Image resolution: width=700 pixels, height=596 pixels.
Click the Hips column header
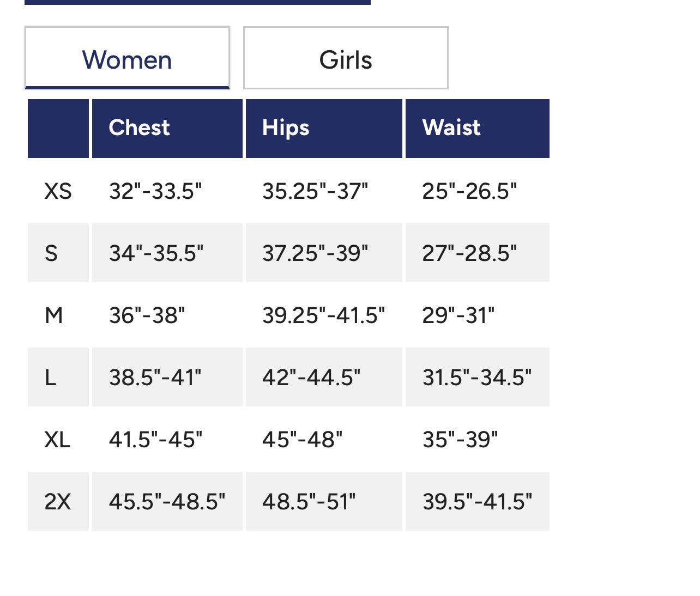286,128
